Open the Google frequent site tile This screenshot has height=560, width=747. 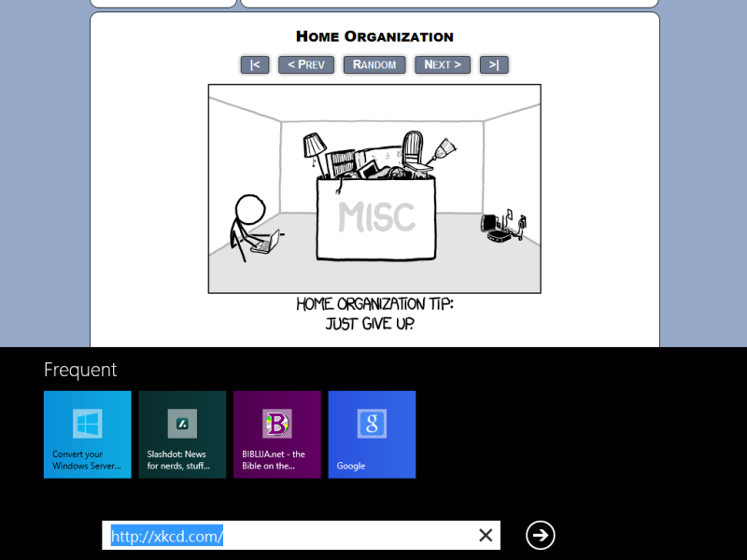[372, 434]
